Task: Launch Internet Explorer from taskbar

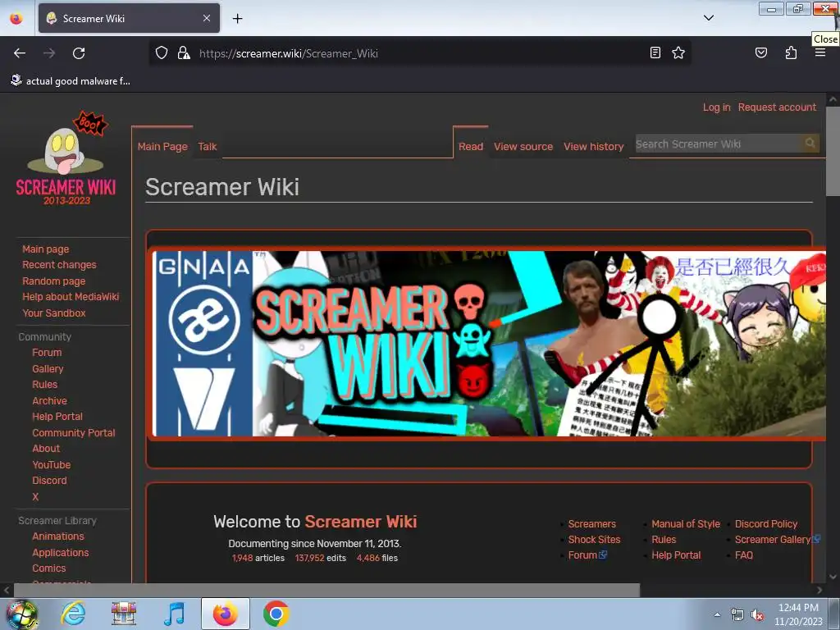Action: [73, 614]
